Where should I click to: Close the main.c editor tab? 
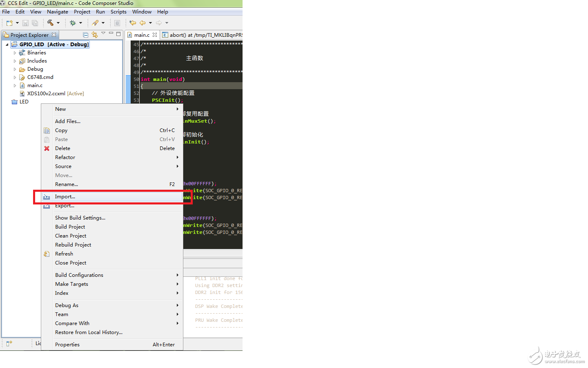coord(155,35)
